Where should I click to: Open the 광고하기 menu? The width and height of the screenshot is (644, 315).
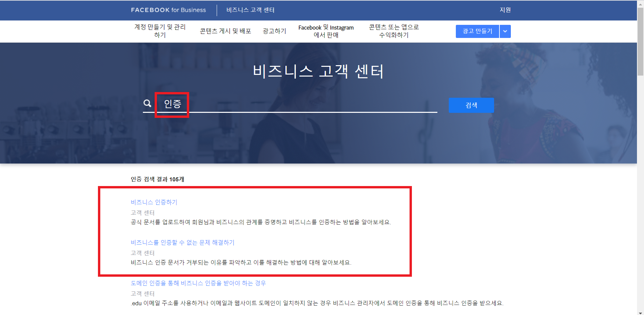click(274, 31)
